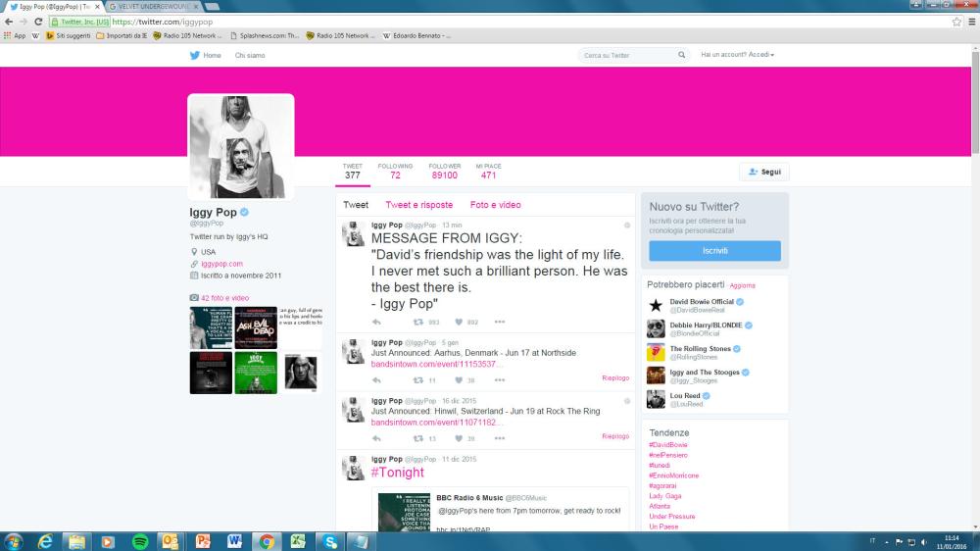
Task: Open more options on MESSAGE FROM IGGY tweet
Action: (x=500, y=323)
